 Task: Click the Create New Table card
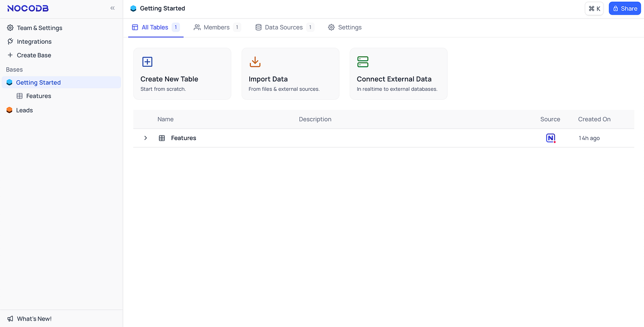click(182, 74)
